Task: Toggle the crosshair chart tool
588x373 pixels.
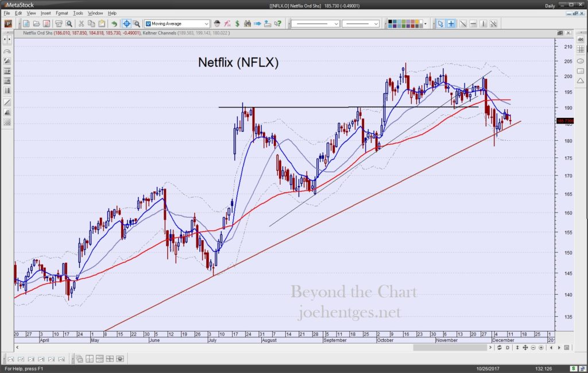Action: 126,24
